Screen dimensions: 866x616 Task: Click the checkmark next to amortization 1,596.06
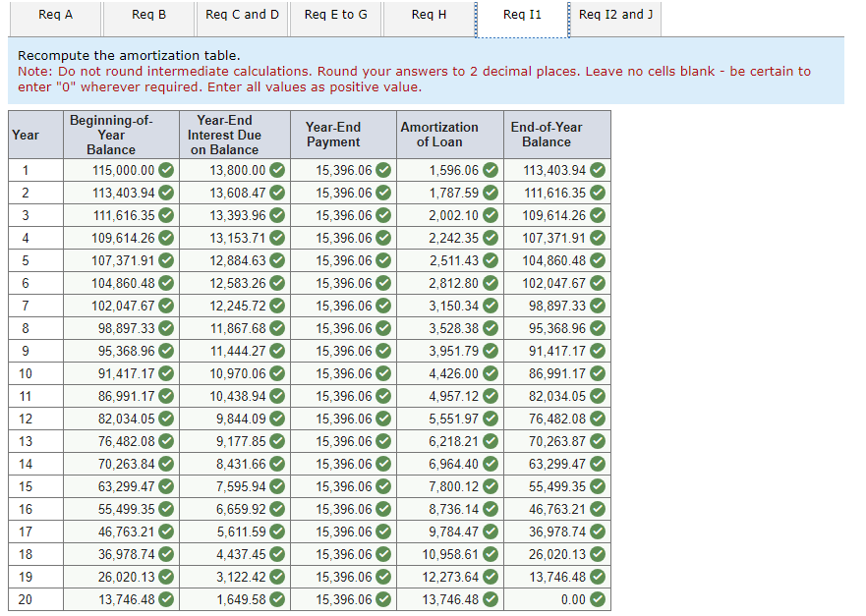[x=490, y=170]
